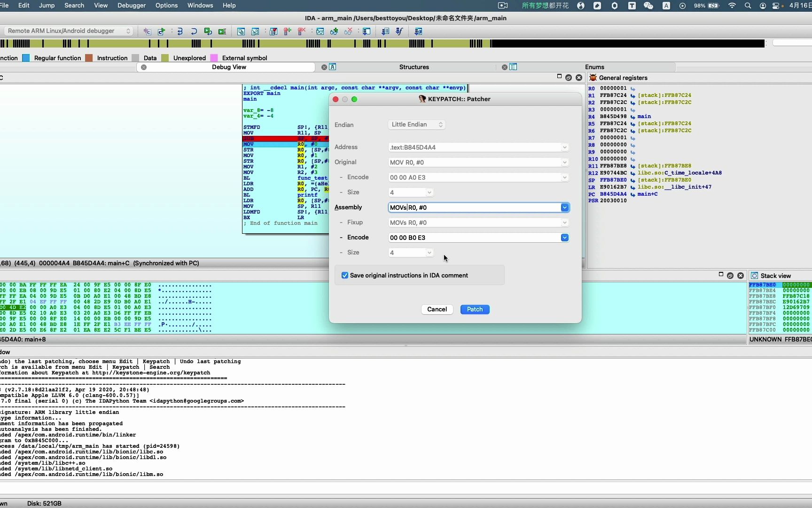The image size is (812, 508).
Task: Click the stack trace window toolbar icon
Action: (367, 32)
